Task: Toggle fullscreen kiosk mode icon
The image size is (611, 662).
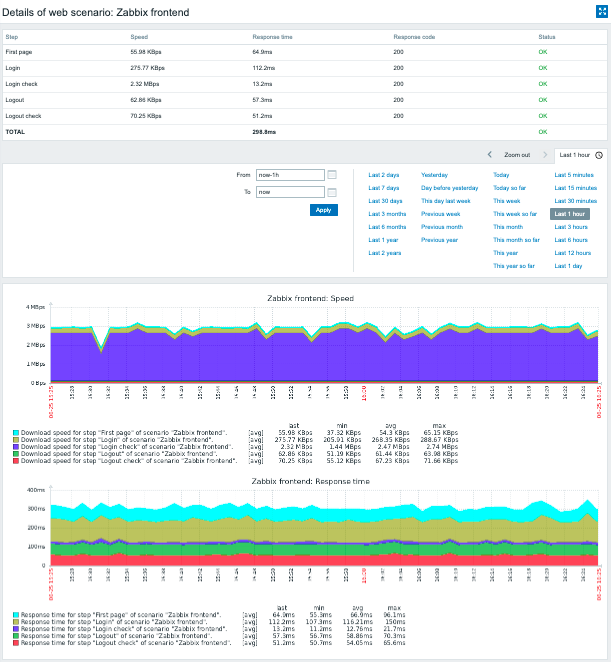Action: [x=601, y=12]
